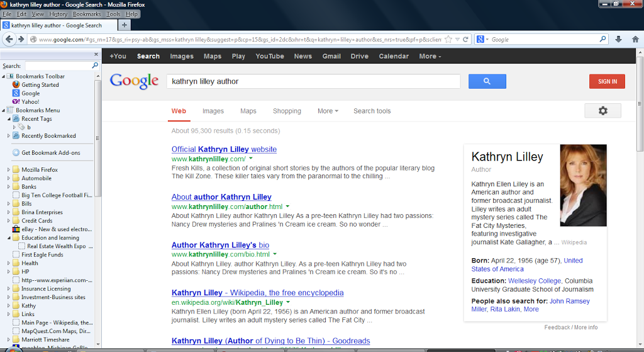Collapse the Bookmarks Toolbar tree node
The width and height of the screenshot is (644, 352).
(3, 76)
